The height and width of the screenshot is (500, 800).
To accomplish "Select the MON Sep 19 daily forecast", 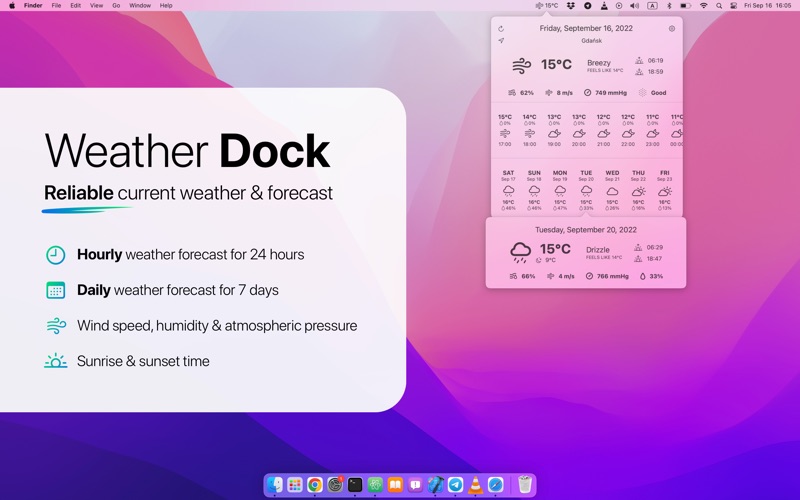I will pos(560,191).
